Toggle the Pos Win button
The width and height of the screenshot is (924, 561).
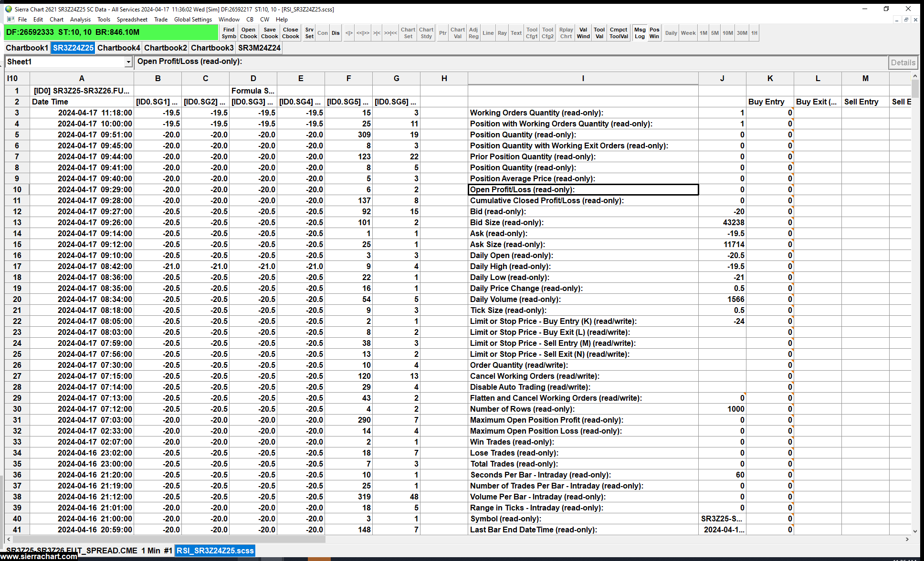(654, 33)
